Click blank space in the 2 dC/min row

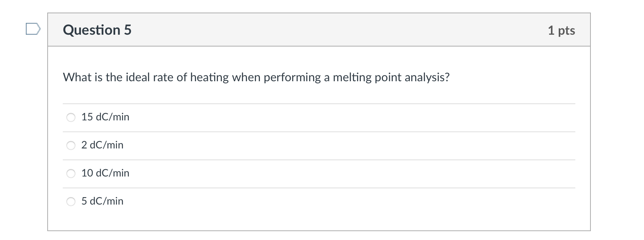pyautogui.click(x=332, y=145)
